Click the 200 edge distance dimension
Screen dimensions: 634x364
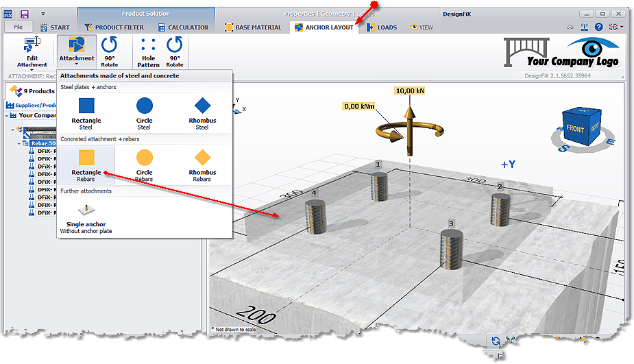coord(256,315)
